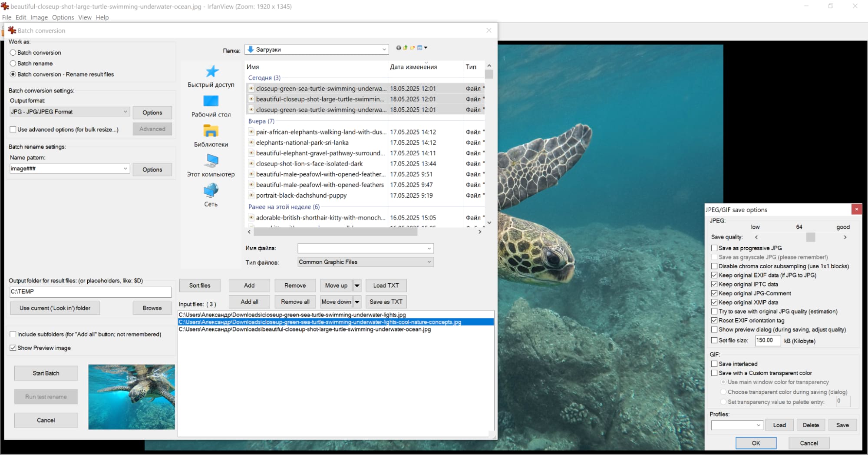The image size is (868, 455).
Task: Click the up-one-level folder icon
Action: coord(406,48)
